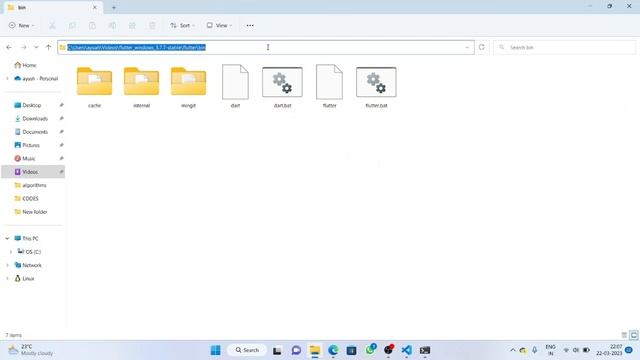Show hidden system tray icons

point(513,350)
